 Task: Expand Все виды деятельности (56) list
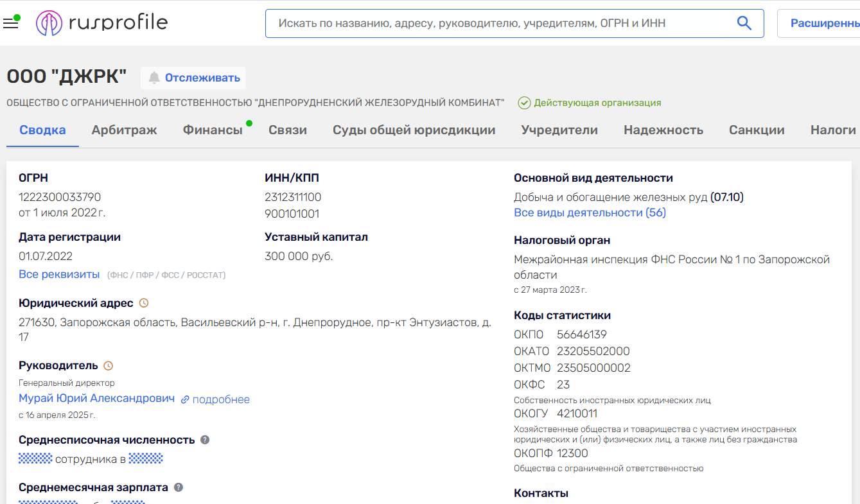(x=590, y=213)
